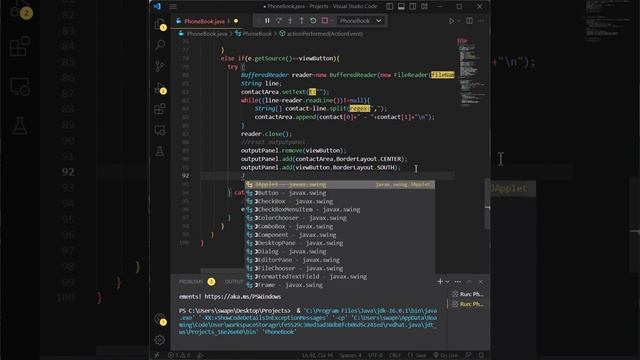Click the VS Code logo icon
This screenshot has height=360, width=640.
[x=157, y=7]
